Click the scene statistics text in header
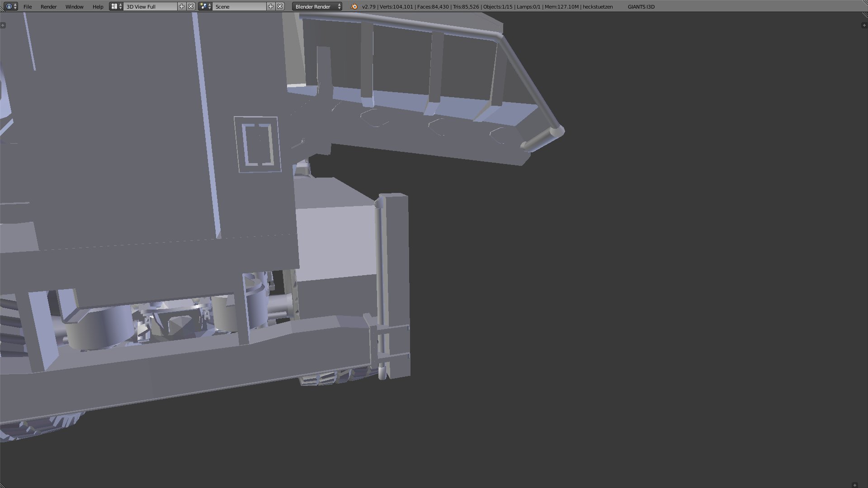Image resolution: width=868 pixels, height=488 pixels. (x=487, y=7)
